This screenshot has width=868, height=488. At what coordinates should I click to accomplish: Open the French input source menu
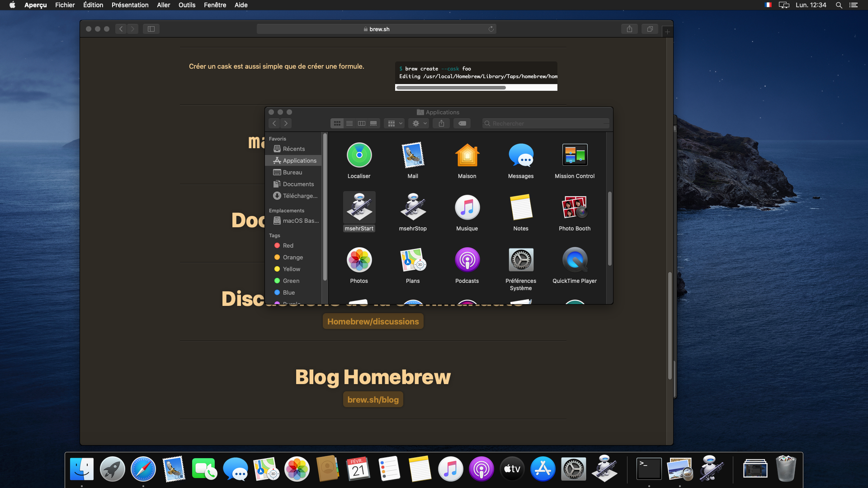pos(768,5)
